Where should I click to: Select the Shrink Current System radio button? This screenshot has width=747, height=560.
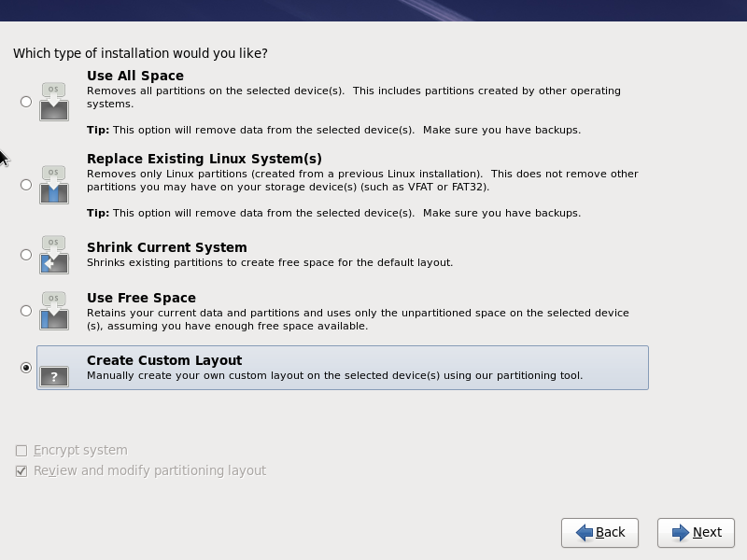pyautogui.click(x=26, y=255)
